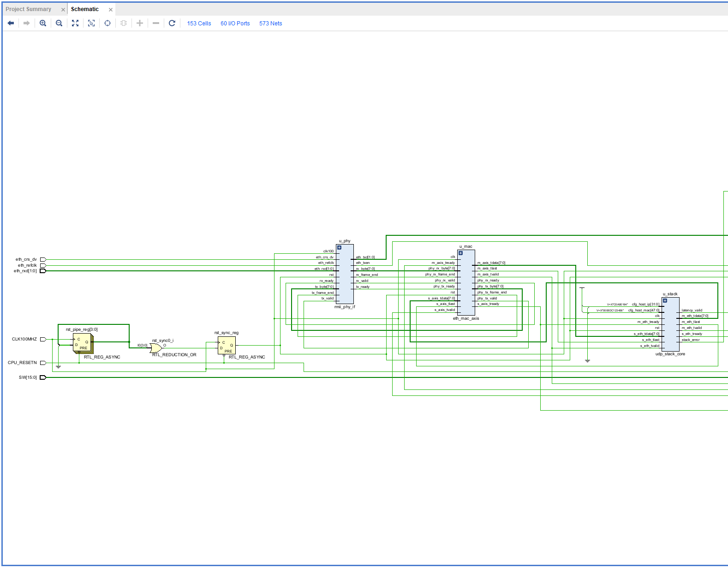This screenshot has height=568, width=728.
Task: Select the eth_crs_dv input port
Action: pyautogui.click(x=43, y=260)
